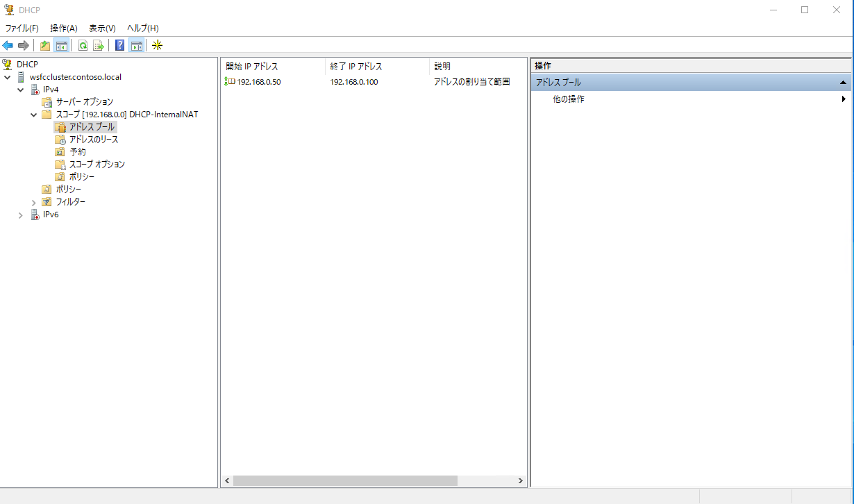
Task: Click the blue Back arrow toolbar icon
Action: 8,46
